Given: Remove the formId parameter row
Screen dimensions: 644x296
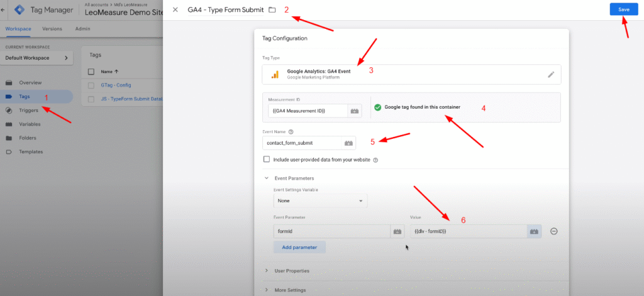Looking at the screenshot, I should click(x=553, y=231).
